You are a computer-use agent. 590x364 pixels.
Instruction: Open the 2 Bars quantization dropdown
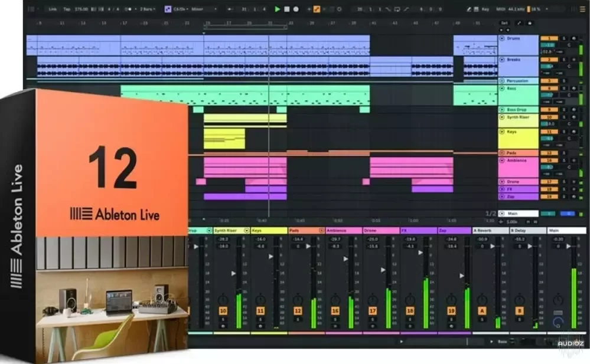(148, 9)
